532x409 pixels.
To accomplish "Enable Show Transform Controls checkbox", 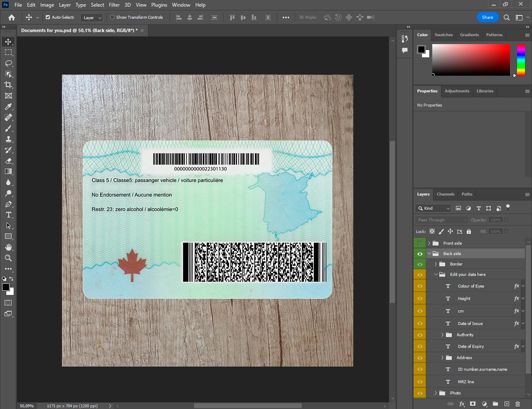I will click(112, 17).
